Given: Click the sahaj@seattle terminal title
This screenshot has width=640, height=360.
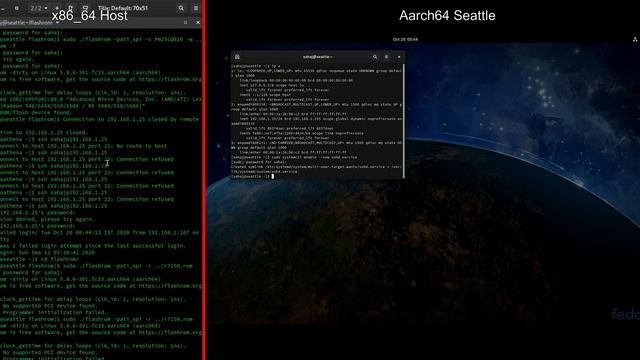Looking at the screenshot, I should pos(318,57).
